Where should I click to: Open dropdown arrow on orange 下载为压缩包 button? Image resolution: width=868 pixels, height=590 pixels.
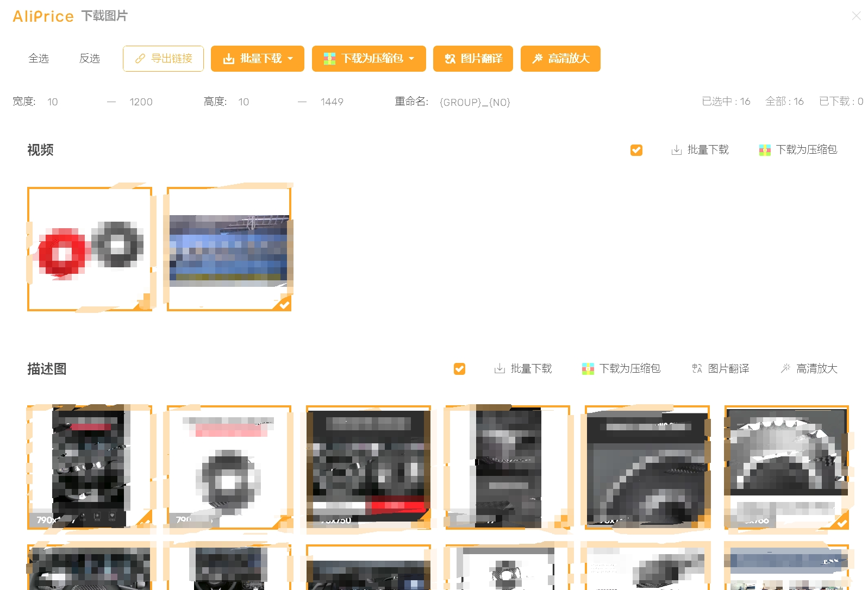412,59
